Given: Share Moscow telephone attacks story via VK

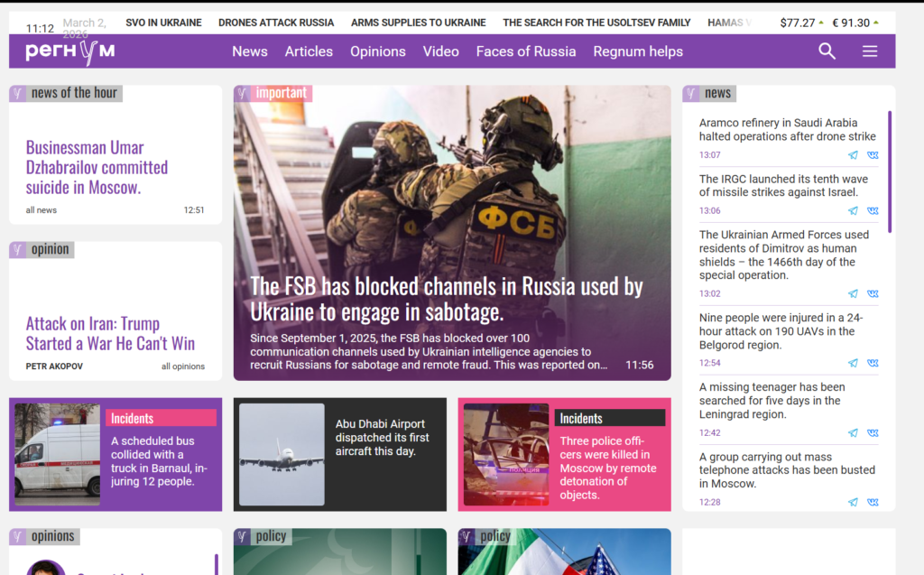Looking at the screenshot, I should [x=873, y=502].
